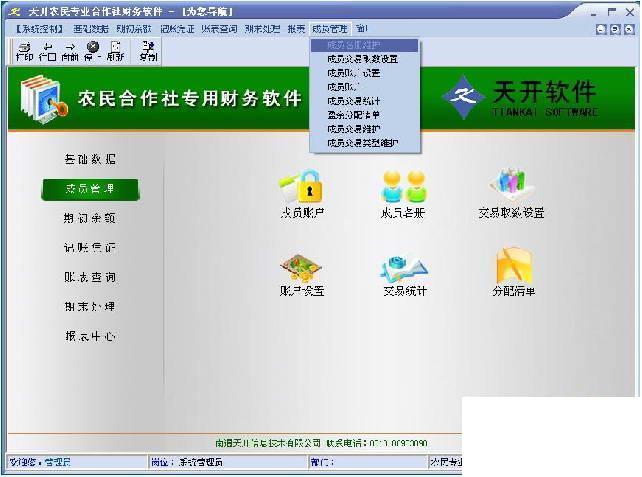
Task: Click status bar 部门 field
Action: tap(368, 462)
